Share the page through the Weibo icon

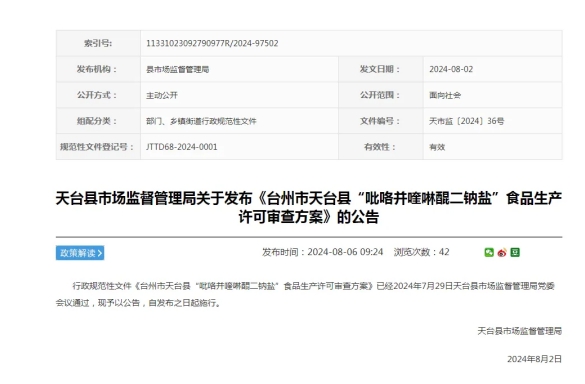502,253
